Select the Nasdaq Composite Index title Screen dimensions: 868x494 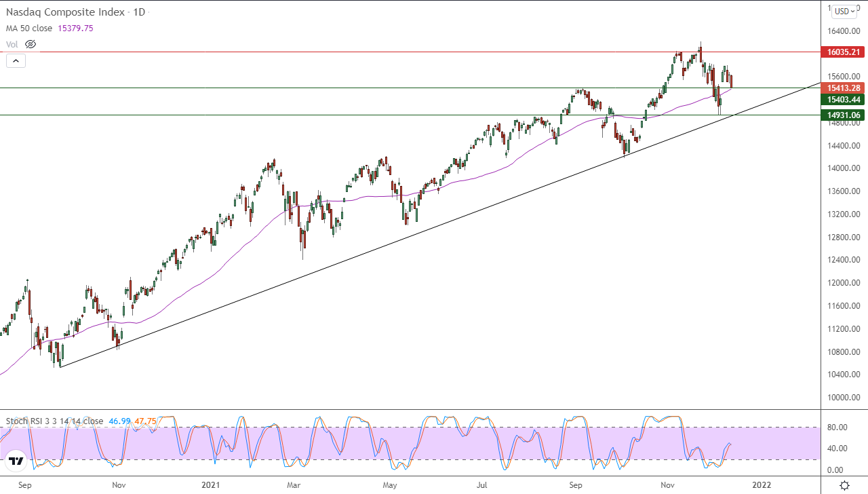pyautogui.click(x=65, y=12)
